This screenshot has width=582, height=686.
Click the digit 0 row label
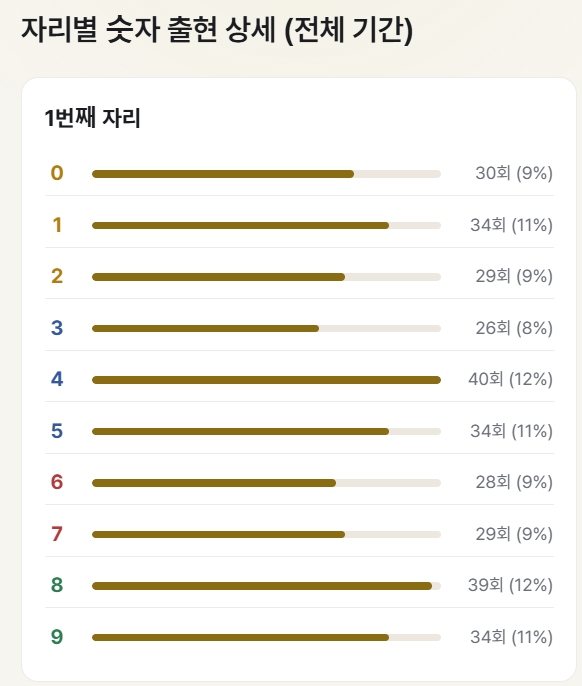point(57,173)
